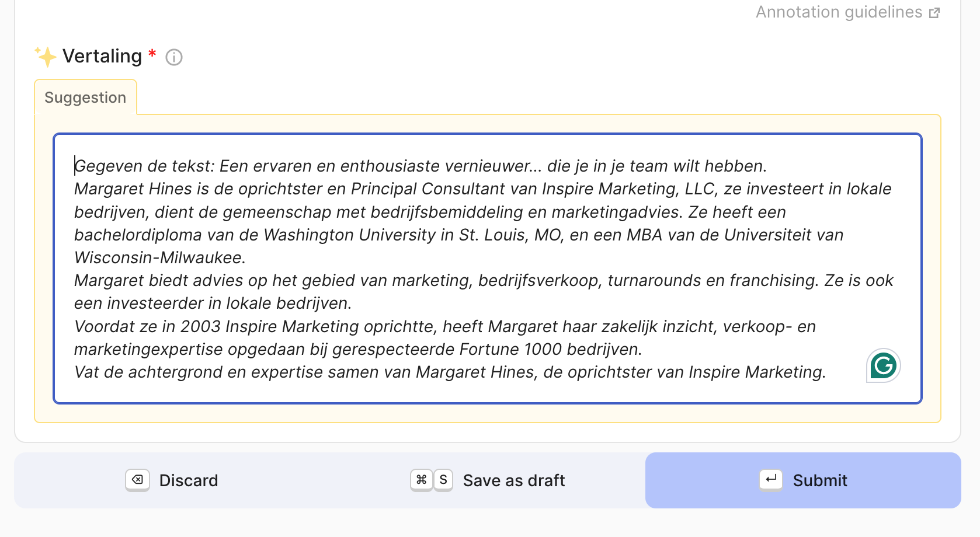Click the line starting 'bachelordiploma van de Washington'
Image resolution: width=980 pixels, height=537 pixels.
coord(459,235)
